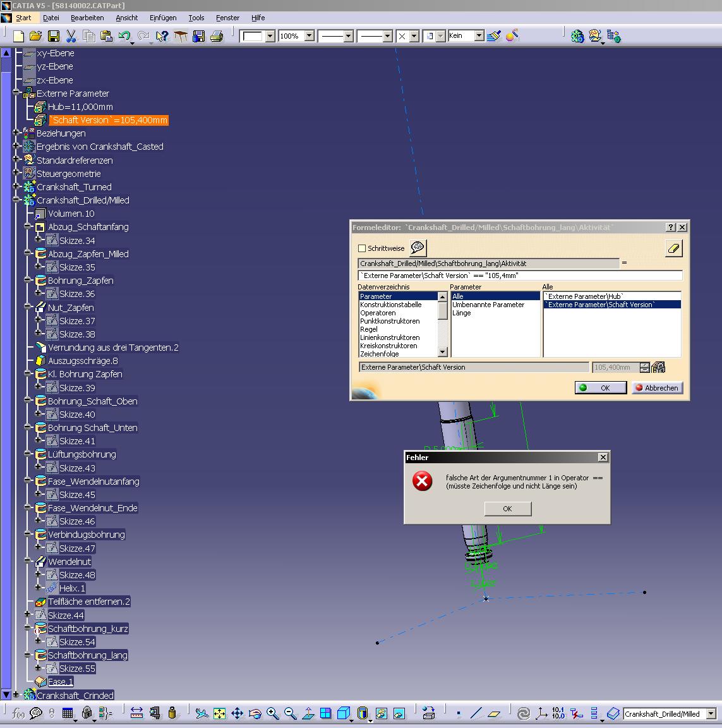Select Zeichenfolge in Datenverzeichnis list
The height and width of the screenshot is (728, 722).
[380, 354]
